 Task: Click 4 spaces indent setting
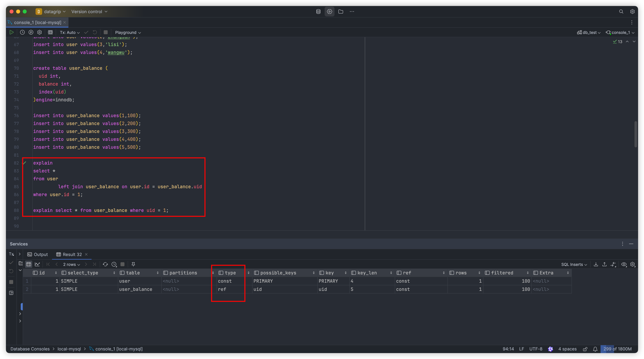point(567,349)
